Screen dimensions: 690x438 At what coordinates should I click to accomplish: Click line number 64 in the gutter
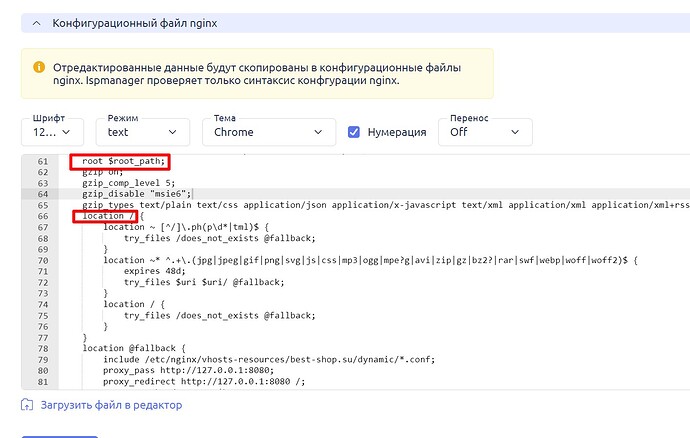pyautogui.click(x=43, y=194)
